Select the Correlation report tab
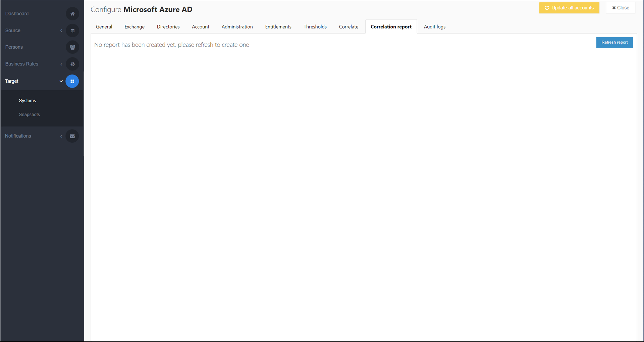The image size is (644, 342). click(x=391, y=27)
